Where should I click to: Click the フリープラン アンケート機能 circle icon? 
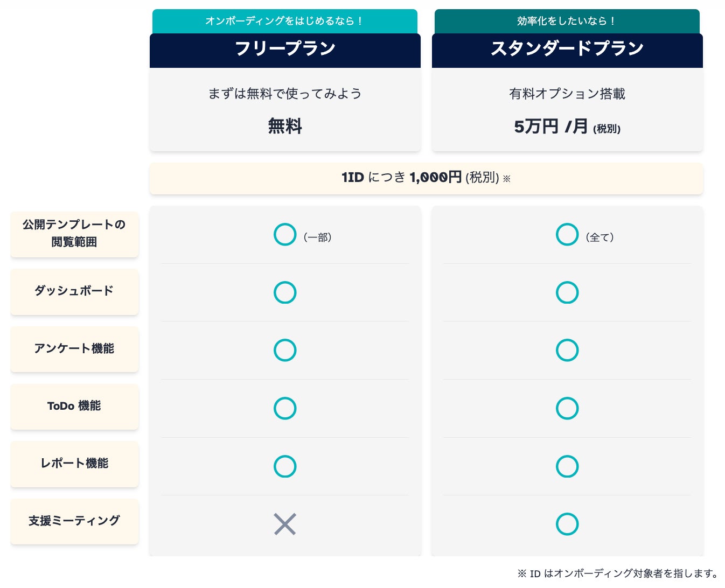click(285, 350)
